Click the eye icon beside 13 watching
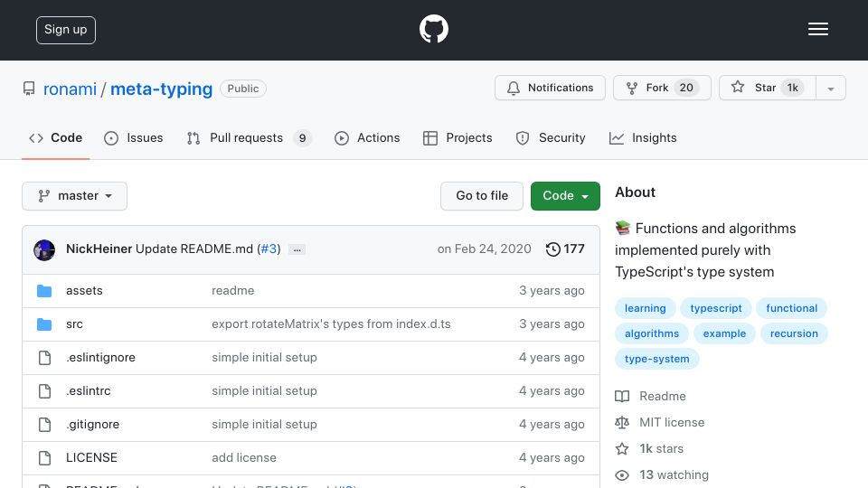Screen dimensions: 868x488 (x=622, y=475)
